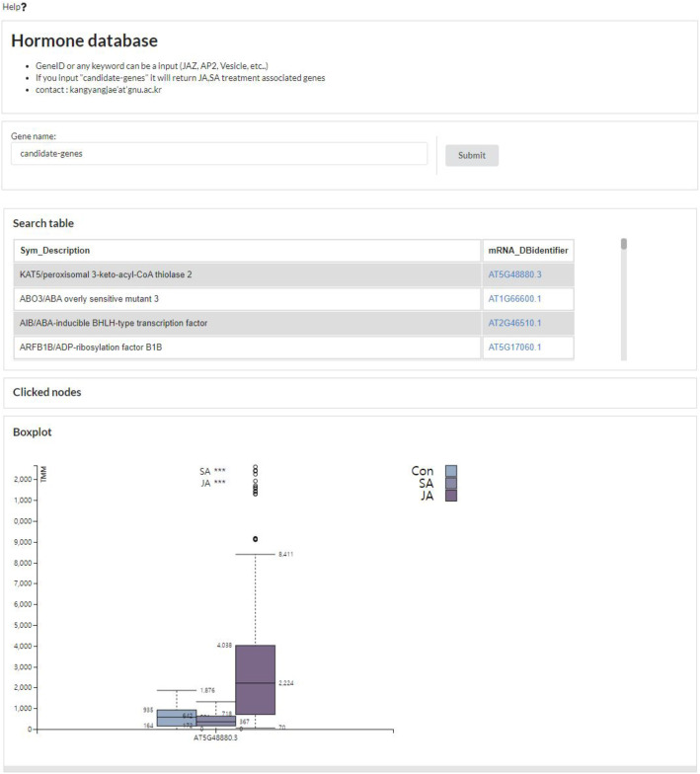This screenshot has height=774, width=700.
Task: Click the Help question mark icon
Action: tap(24, 6)
